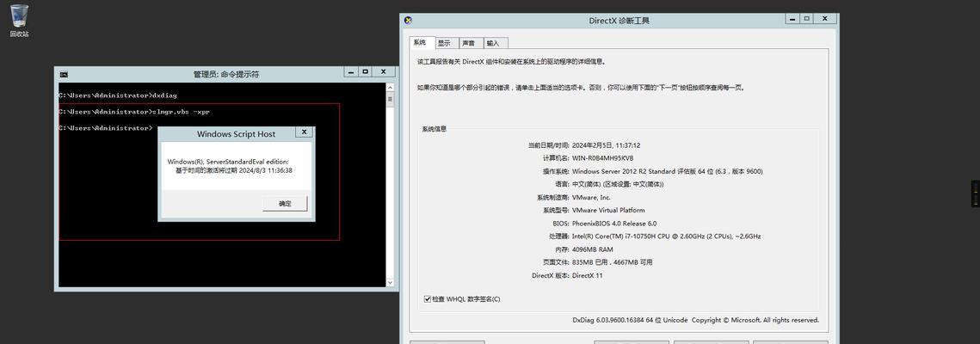Image resolution: width=980 pixels, height=344 pixels.
Task: Click the Windows Server 2012 R2 Standard value
Action: tap(667, 171)
